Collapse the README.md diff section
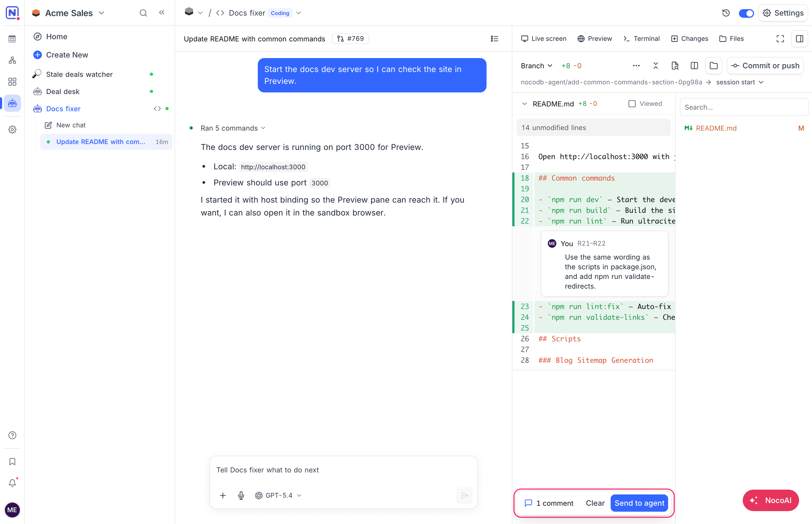 [x=525, y=104]
